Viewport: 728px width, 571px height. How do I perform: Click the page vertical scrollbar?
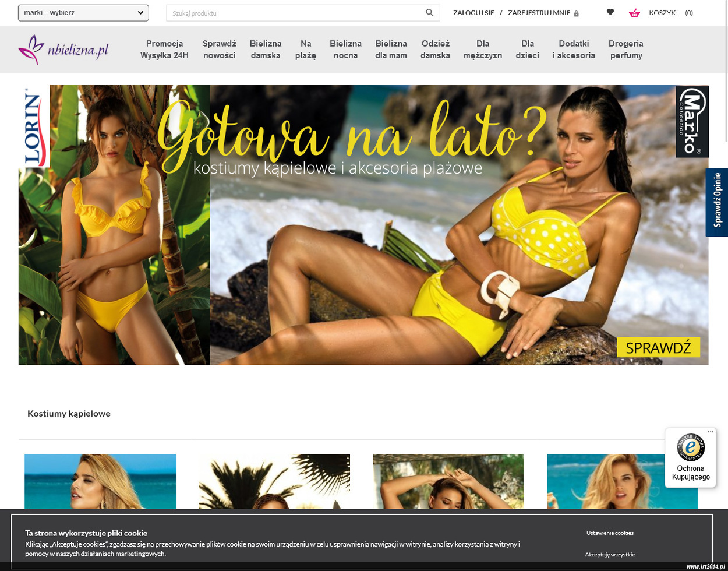point(725,71)
